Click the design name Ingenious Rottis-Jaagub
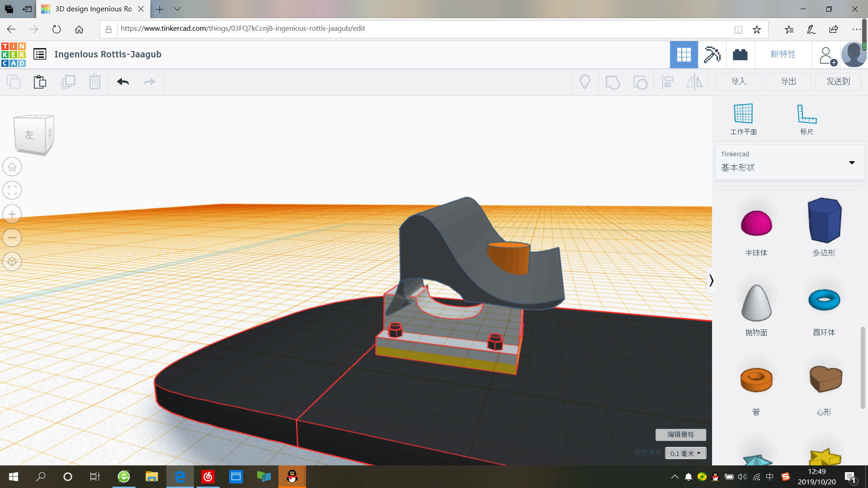Viewport: 868px width, 488px height. [x=108, y=54]
